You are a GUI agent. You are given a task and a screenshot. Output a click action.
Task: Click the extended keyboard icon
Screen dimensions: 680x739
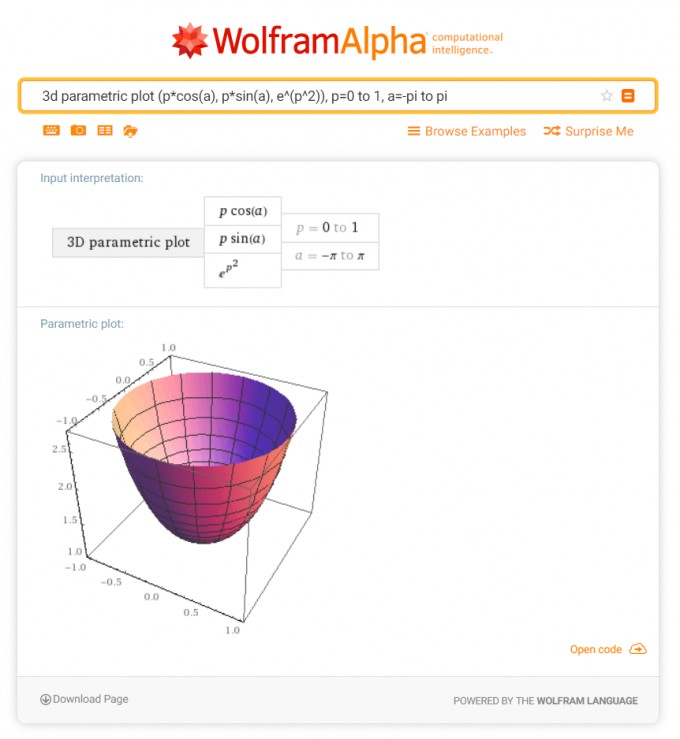(51, 131)
